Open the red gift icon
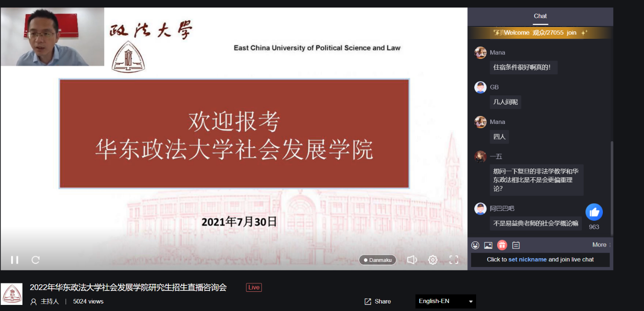The height and width of the screenshot is (311, 644). pos(502,245)
